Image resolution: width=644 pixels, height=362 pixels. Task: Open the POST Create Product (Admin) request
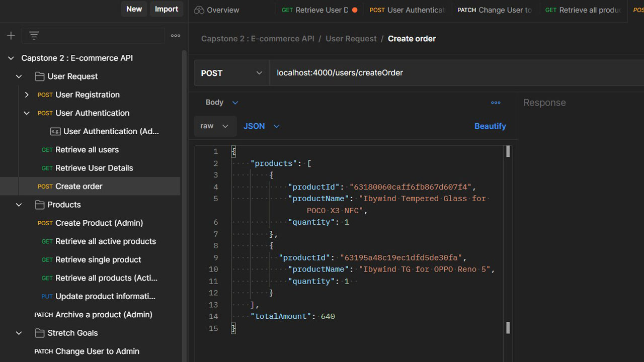pyautogui.click(x=90, y=223)
